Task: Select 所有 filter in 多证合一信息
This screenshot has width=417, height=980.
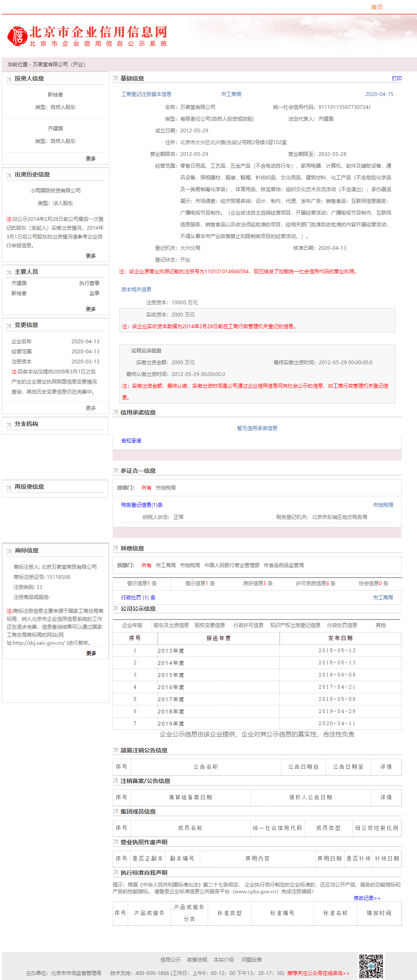Action: 146,488
